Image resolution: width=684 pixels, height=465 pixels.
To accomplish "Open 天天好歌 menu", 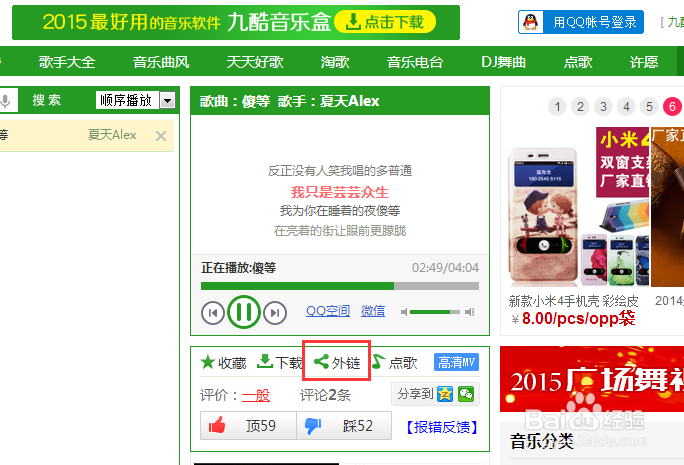I will pyautogui.click(x=255, y=62).
